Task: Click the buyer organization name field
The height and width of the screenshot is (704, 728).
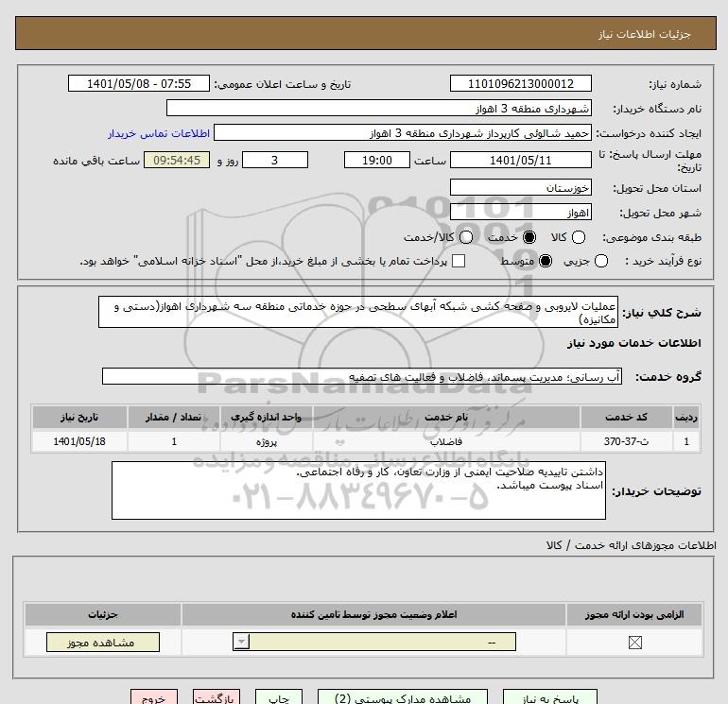Action: click(379, 108)
